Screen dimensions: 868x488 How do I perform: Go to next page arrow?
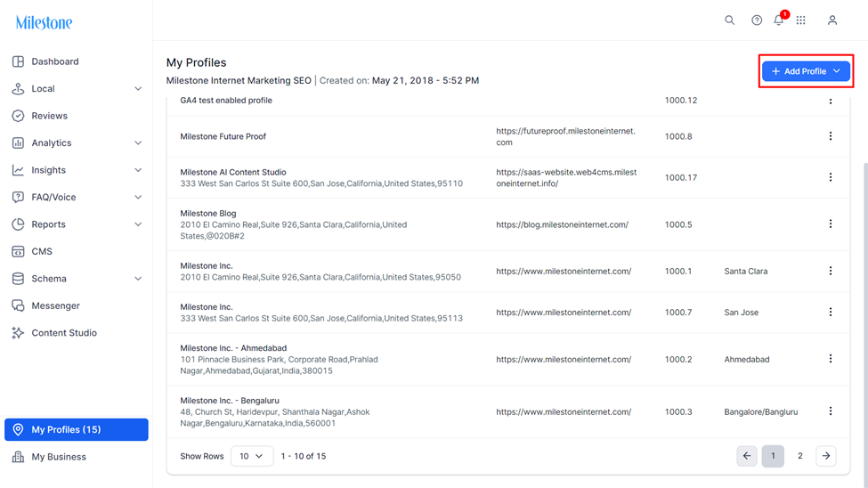click(826, 457)
